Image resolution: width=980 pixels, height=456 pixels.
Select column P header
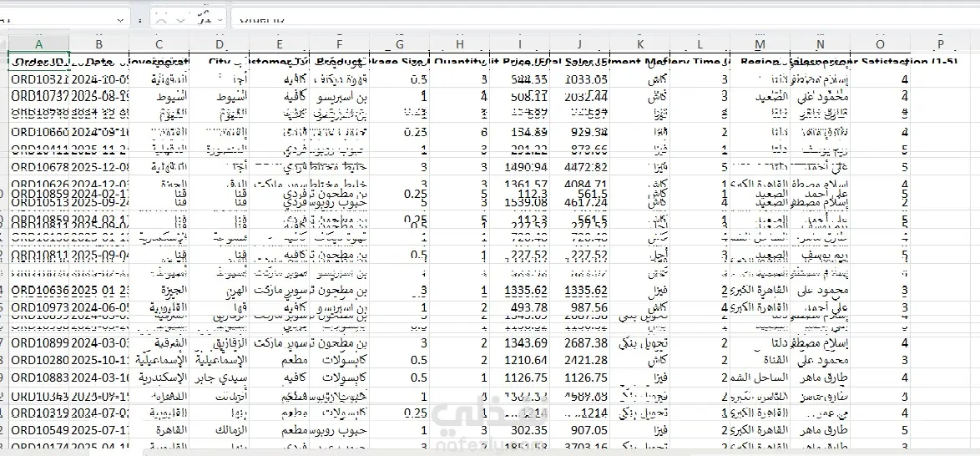(940, 43)
